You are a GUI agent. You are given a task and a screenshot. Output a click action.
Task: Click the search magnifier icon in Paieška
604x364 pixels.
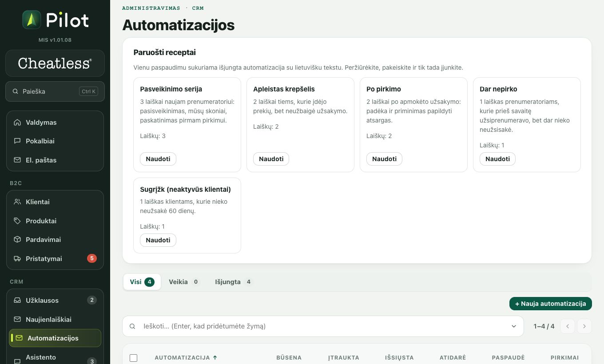(16, 91)
